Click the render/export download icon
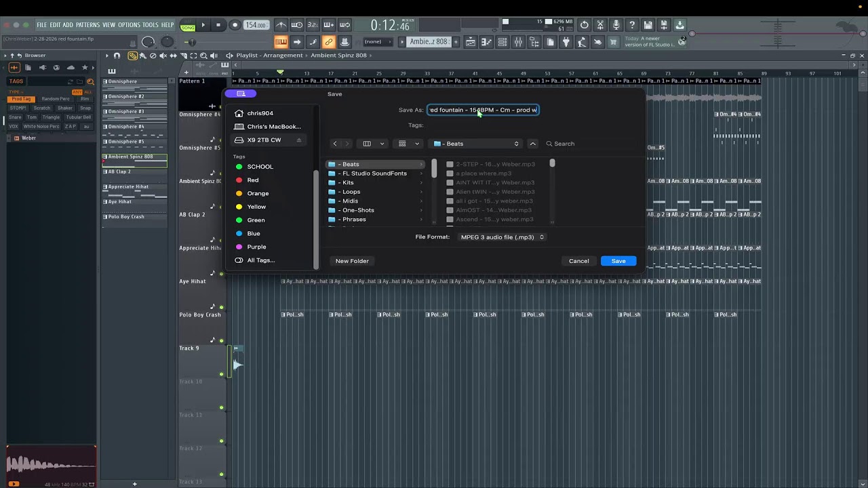The width and height of the screenshot is (868, 488). click(679, 25)
